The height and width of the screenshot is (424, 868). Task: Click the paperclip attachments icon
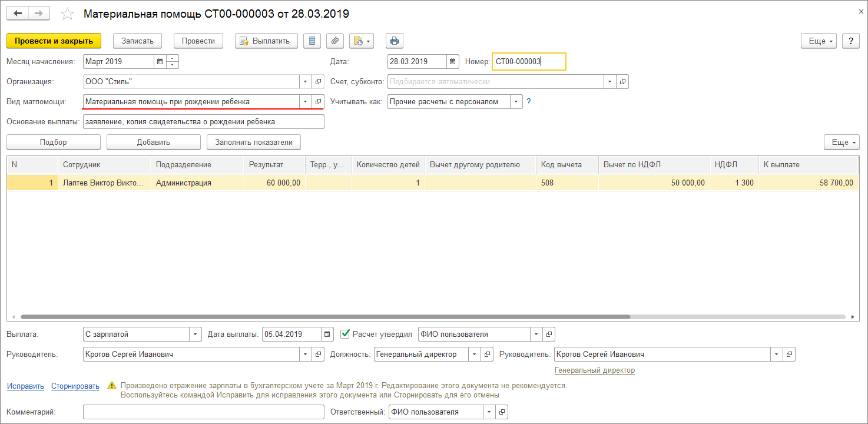[334, 41]
